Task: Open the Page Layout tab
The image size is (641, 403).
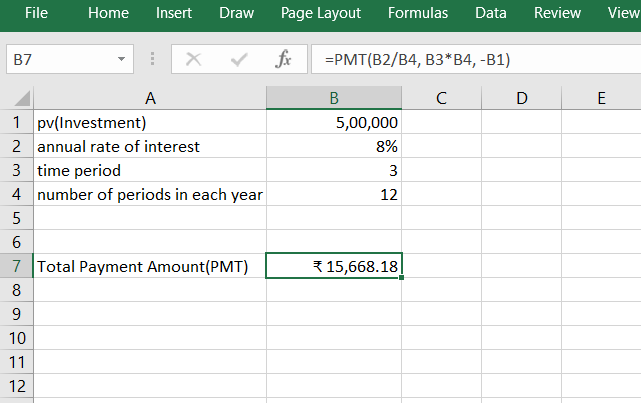Action: [x=323, y=13]
